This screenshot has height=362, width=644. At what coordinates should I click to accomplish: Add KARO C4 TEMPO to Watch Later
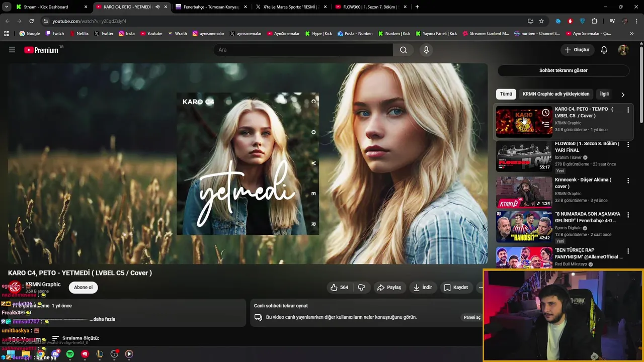point(545,113)
